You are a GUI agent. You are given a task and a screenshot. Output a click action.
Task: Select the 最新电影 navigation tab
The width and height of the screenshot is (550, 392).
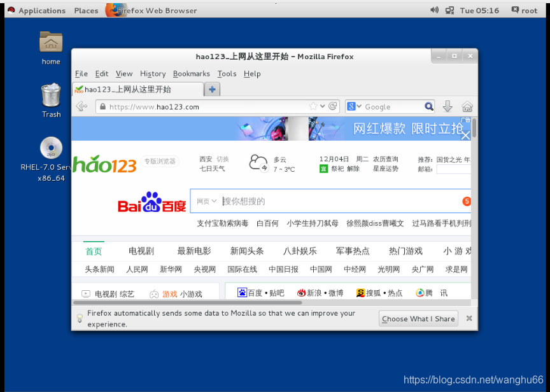coord(194,251)
